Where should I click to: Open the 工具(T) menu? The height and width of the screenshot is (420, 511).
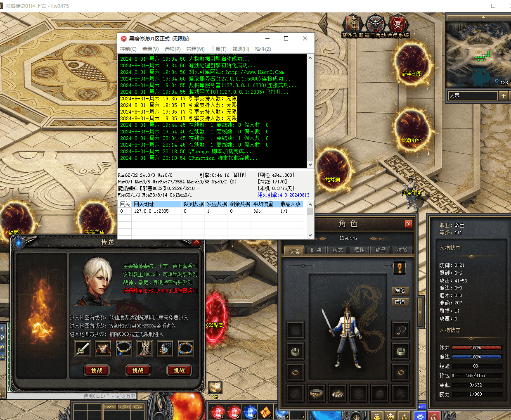click(x=218, y=49)
